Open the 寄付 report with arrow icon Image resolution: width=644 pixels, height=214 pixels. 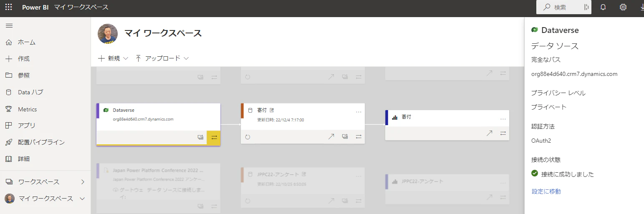click(x=489, y=133)
